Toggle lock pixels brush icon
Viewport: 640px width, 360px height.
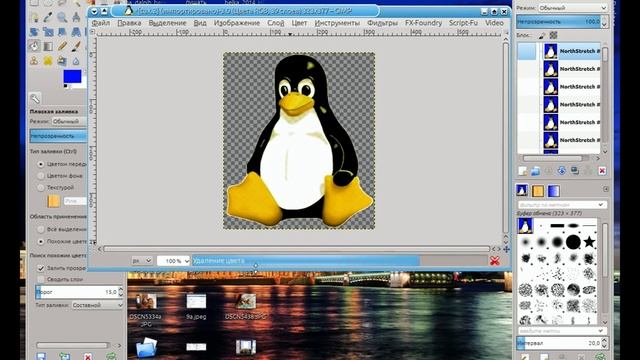click(x=542, y=36)
